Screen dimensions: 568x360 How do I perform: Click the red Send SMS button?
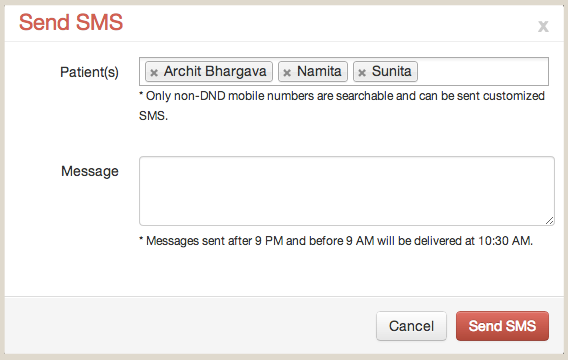point(502,326)
